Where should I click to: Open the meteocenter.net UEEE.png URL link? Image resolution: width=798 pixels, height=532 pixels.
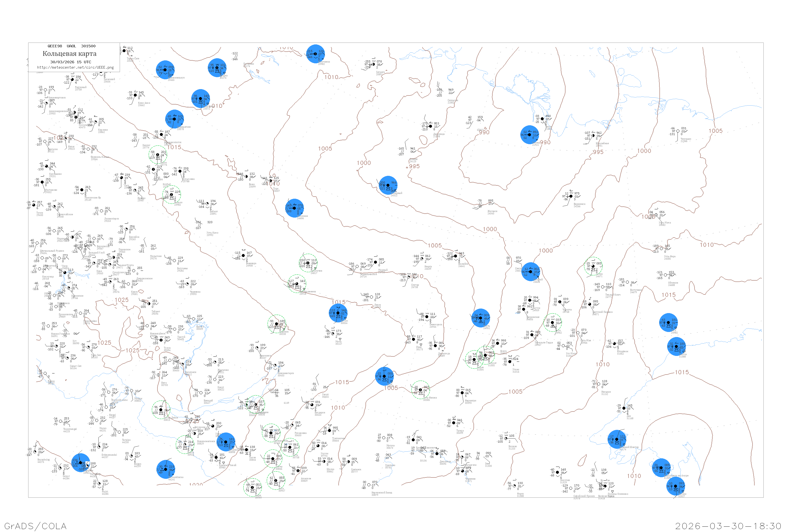point(75,68)
